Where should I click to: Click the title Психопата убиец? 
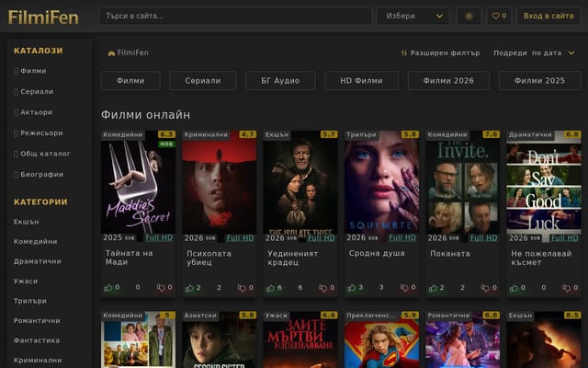pyautogui.click(x=209, y=258)
